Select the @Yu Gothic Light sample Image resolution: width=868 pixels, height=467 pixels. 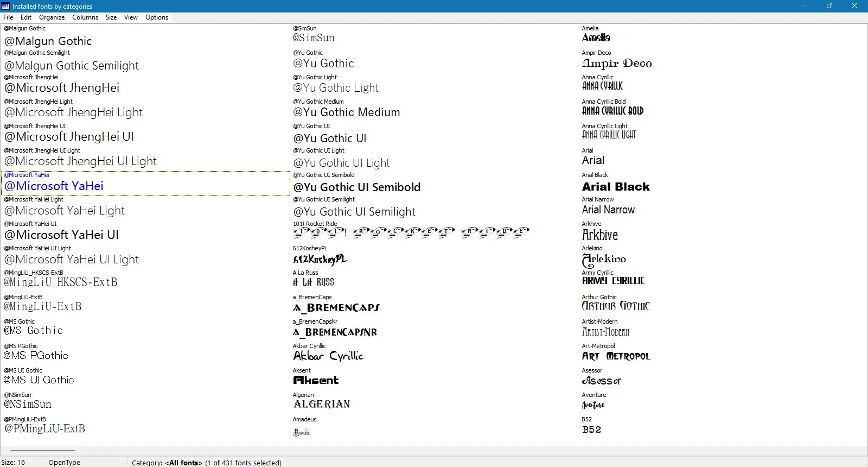click(x=336, y=88)
